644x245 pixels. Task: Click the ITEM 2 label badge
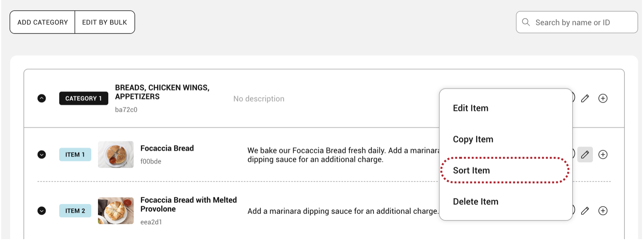[75, 211]
